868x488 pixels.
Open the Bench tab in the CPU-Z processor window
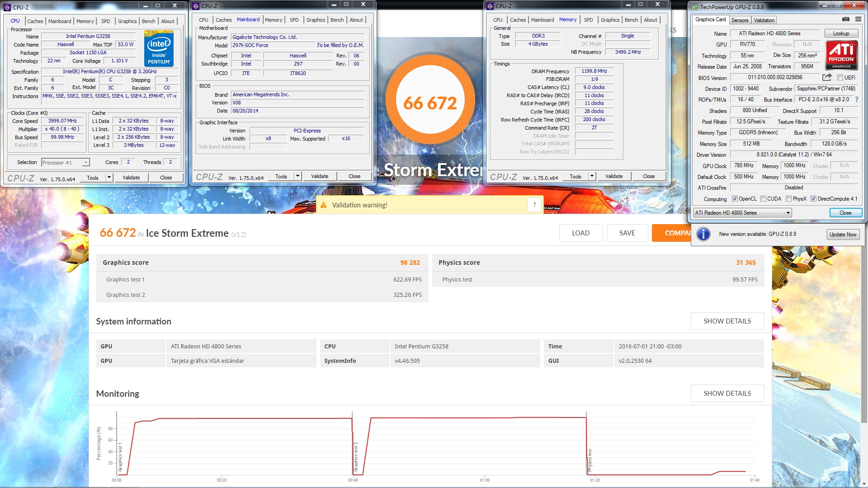[148, 21]
